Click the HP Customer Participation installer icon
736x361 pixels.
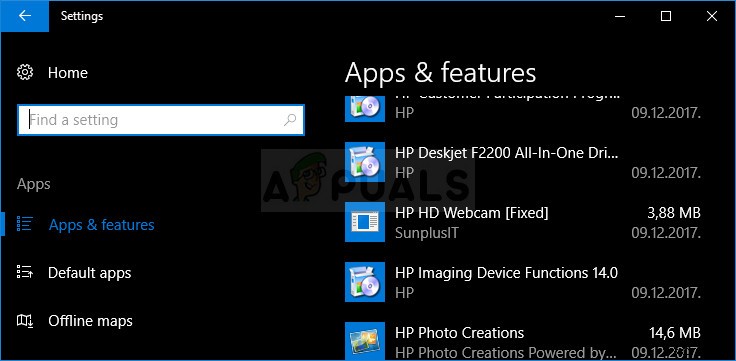365,109
